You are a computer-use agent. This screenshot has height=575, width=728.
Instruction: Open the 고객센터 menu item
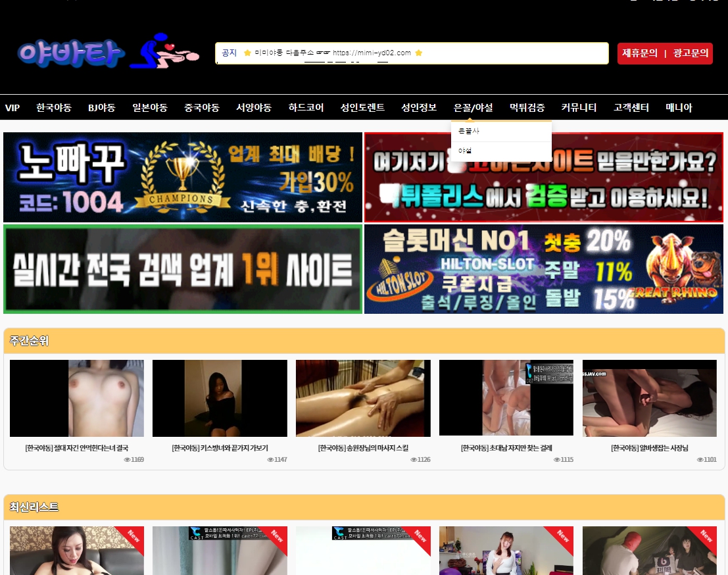[x=631, y=108]
